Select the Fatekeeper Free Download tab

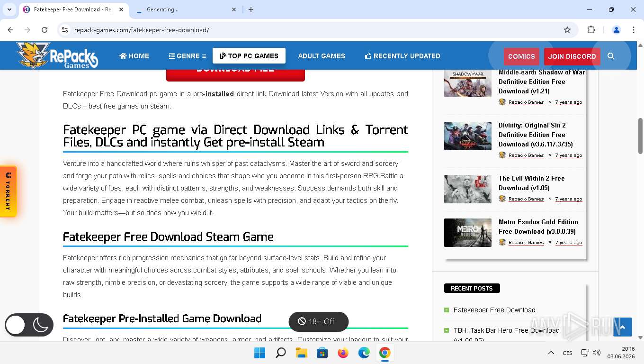[x=73, y=9]
